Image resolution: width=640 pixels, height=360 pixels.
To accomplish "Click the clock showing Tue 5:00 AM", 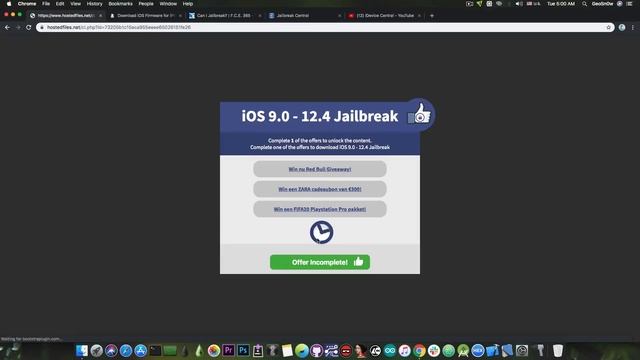I will (561, 4).
